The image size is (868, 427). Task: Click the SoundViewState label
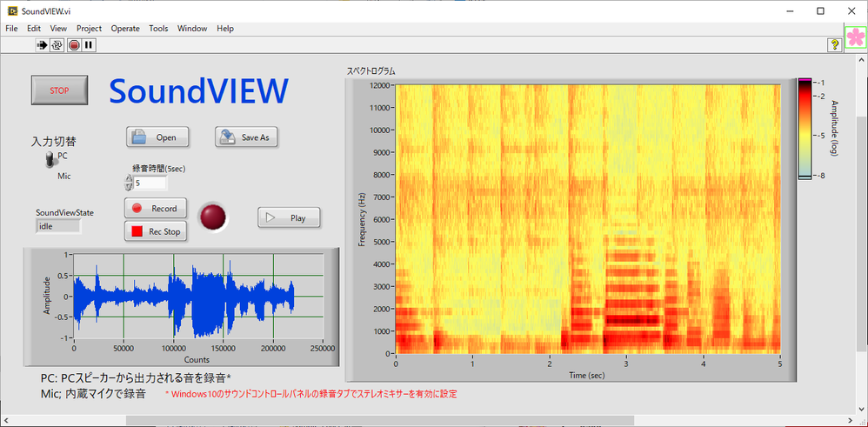(64, 212)
